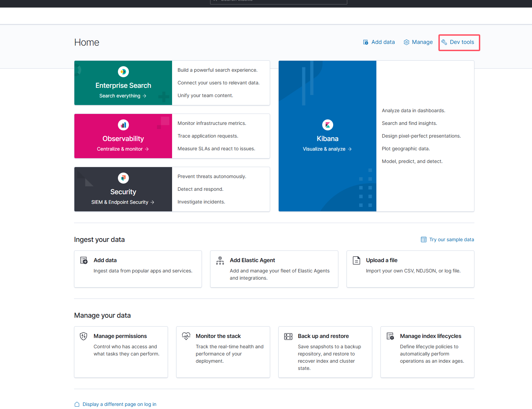Click Add data in the page header
The height and width of the screenshot is (409, 532).
point(379,42)
